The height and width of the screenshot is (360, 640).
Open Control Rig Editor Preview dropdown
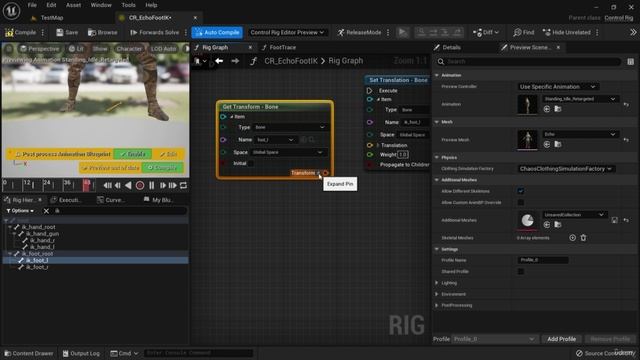point(287,32)
